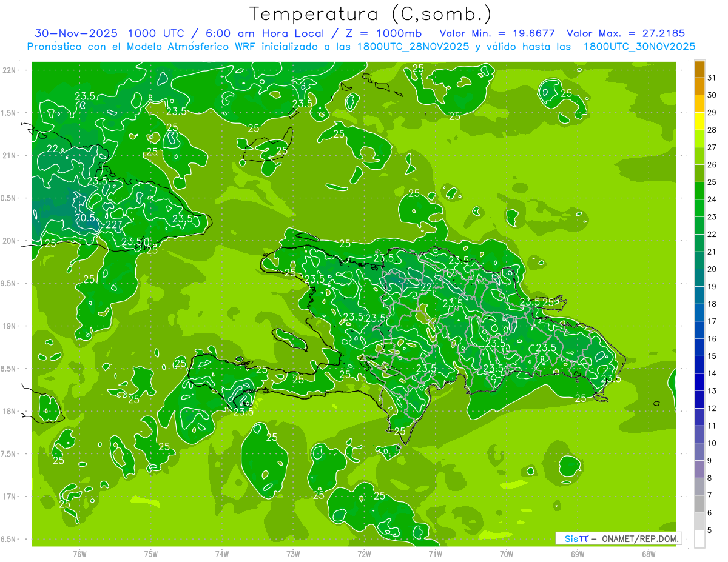Click the color scale label "27"
This screenshot has height=562, width=728.
pyautogui.click(x=712, y=147)
